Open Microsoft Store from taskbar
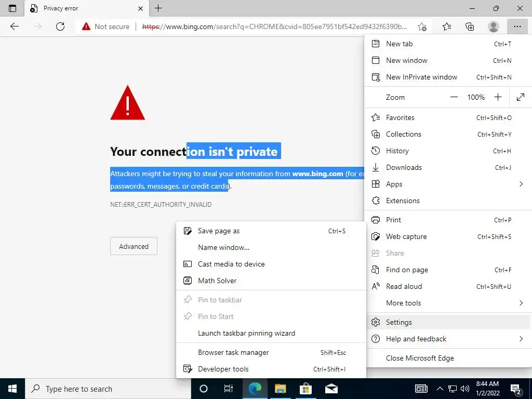The image size is (532, 399). point(305,389)
